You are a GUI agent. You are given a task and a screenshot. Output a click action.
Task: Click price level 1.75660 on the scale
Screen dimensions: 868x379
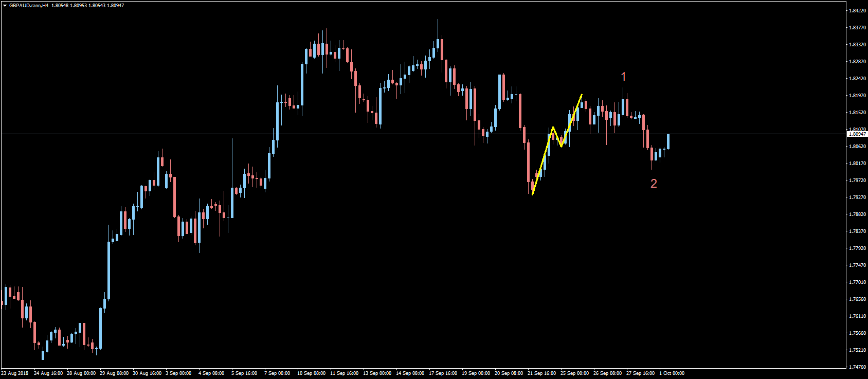[x=857, y=333]
